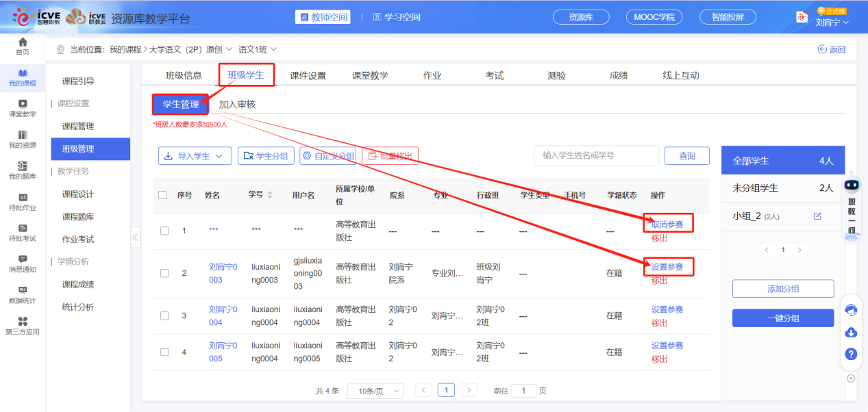Open the 导入学生 dropdown
Viewport: 868px width, 412px height.
[195, 155]
